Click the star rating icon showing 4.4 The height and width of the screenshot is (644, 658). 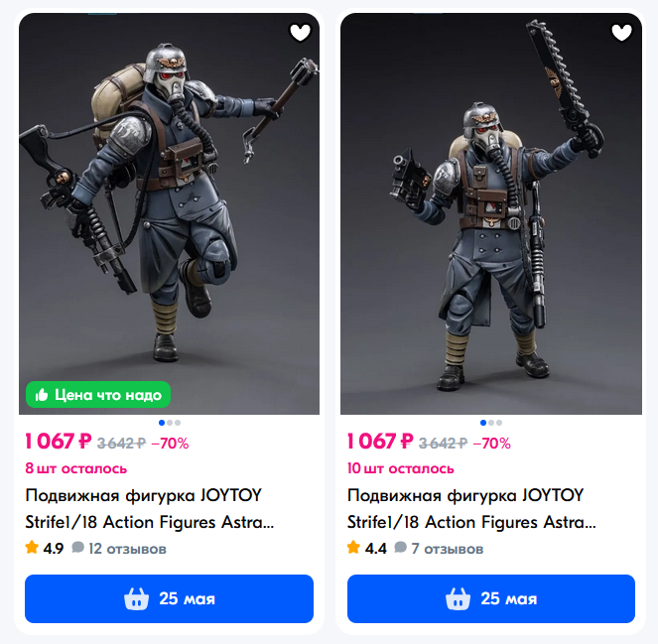pos(353,548)
